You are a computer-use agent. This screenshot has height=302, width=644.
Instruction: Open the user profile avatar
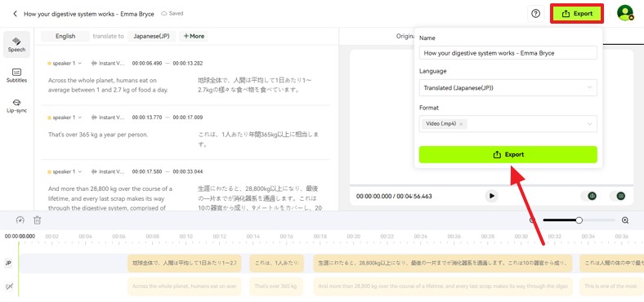click(625, 13)
